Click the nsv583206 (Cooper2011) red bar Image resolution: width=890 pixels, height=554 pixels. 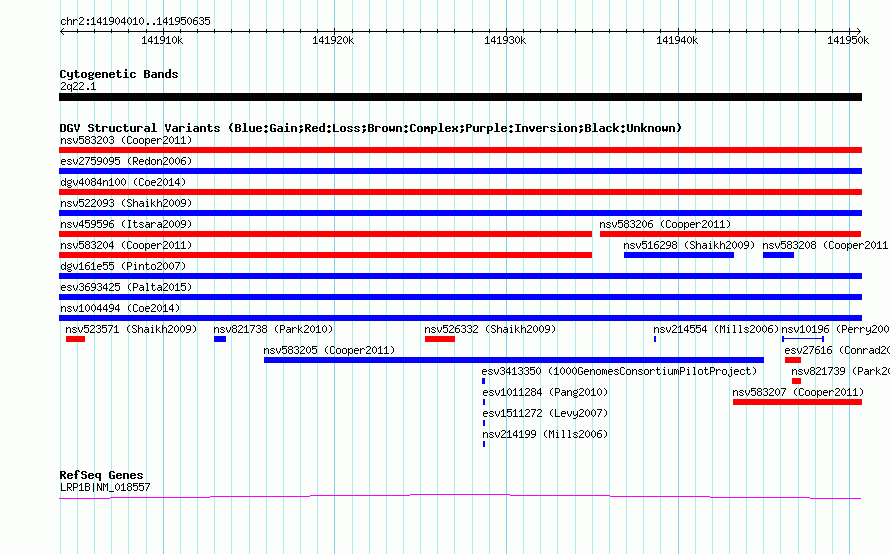point(731,234)
